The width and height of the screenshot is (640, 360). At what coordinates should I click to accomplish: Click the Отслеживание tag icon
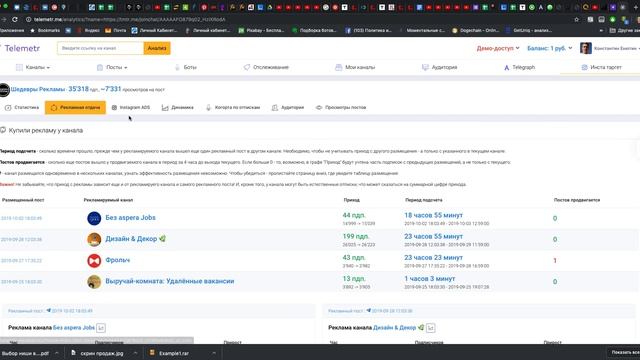[x=247, y=67]
